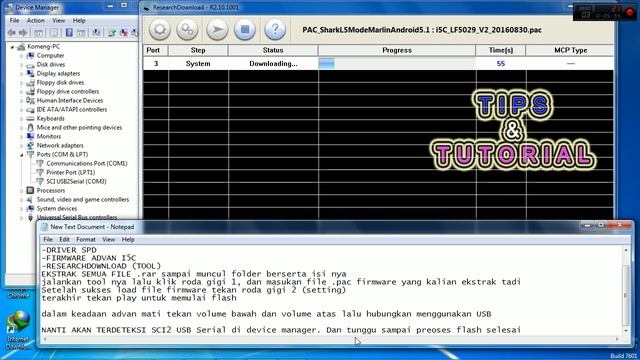Image resolution: width=640 pixels, height=360 pixels.
Task: Open ResearchDownload help question mark icon
Action: click(x=275, y=29)
